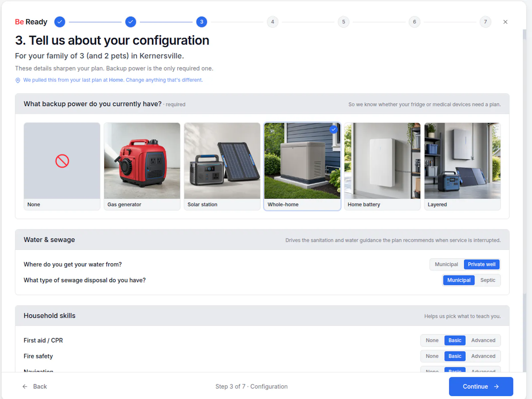
Task: Open the Home plan link
Action: [116, 80]
